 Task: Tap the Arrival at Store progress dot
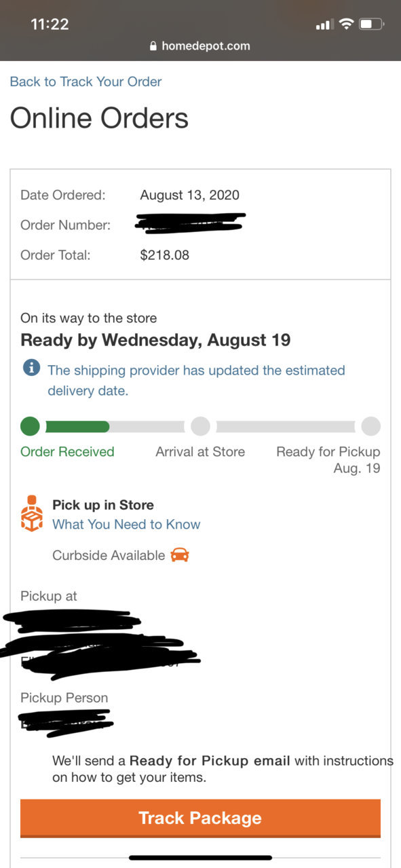(x=200, y=426)
